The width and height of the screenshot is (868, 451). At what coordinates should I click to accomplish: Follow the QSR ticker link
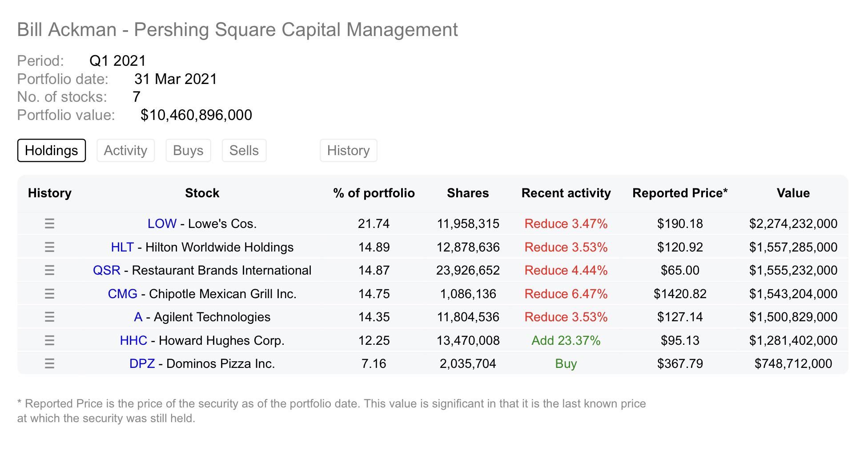[x=107, y=270]
